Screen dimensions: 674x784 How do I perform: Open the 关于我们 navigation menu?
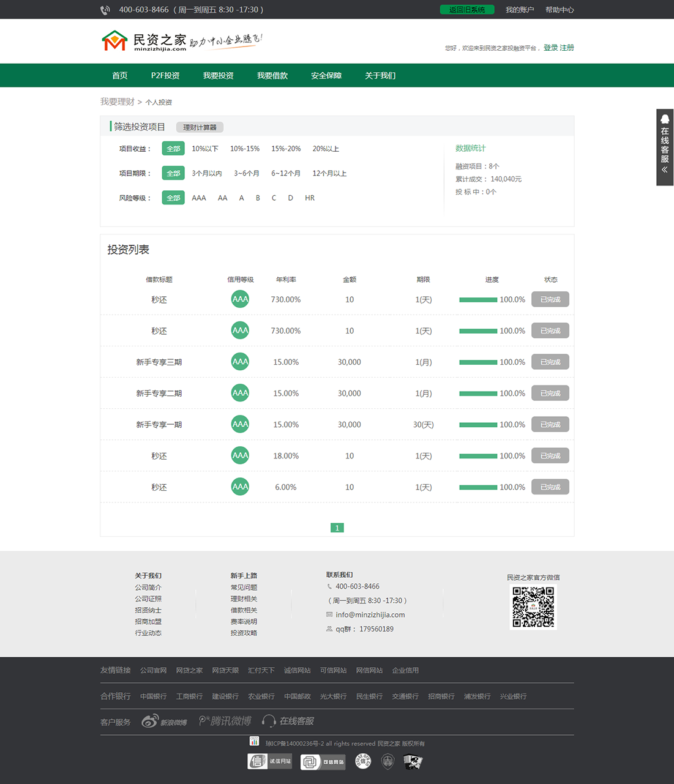coord(380,76)
